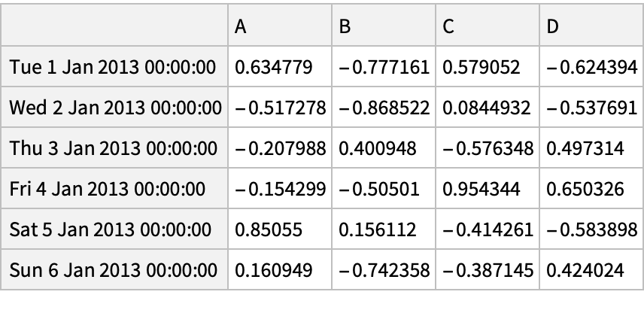Click the empty top-left corner cell
The image size is (644, 316).
[115, 26]
